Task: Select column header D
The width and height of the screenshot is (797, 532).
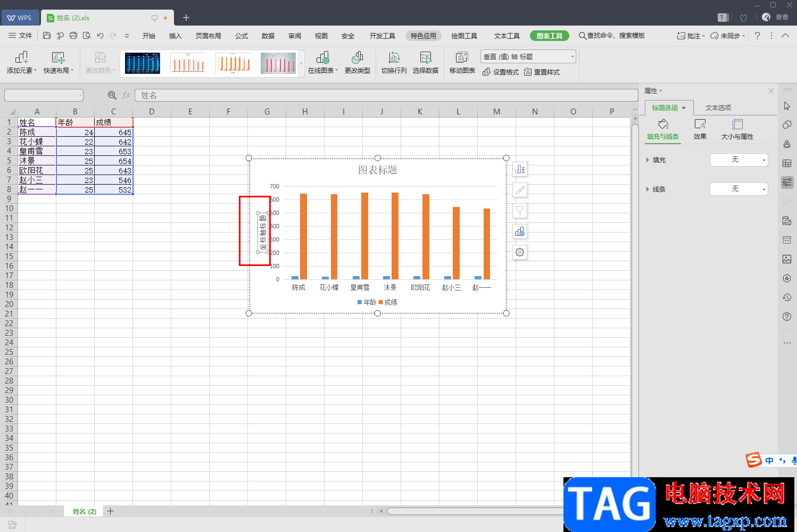Action: coord(152,111)
